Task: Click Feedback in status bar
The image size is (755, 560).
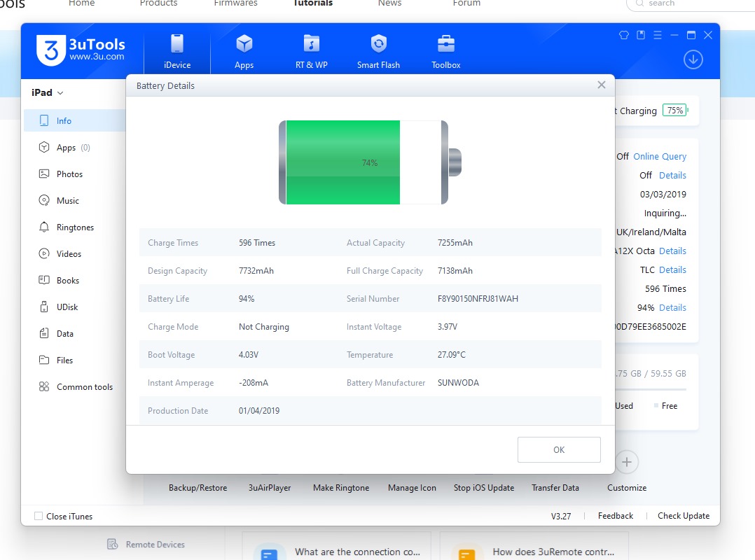Action: click(x=616, y=516)
